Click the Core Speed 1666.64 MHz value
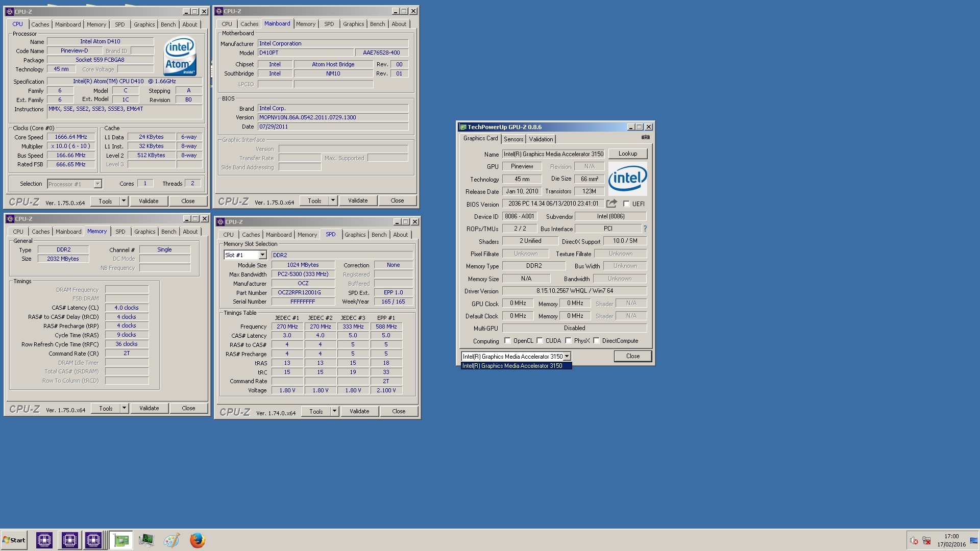This screenshot has width=980, height=551. (x=71, y=137)
